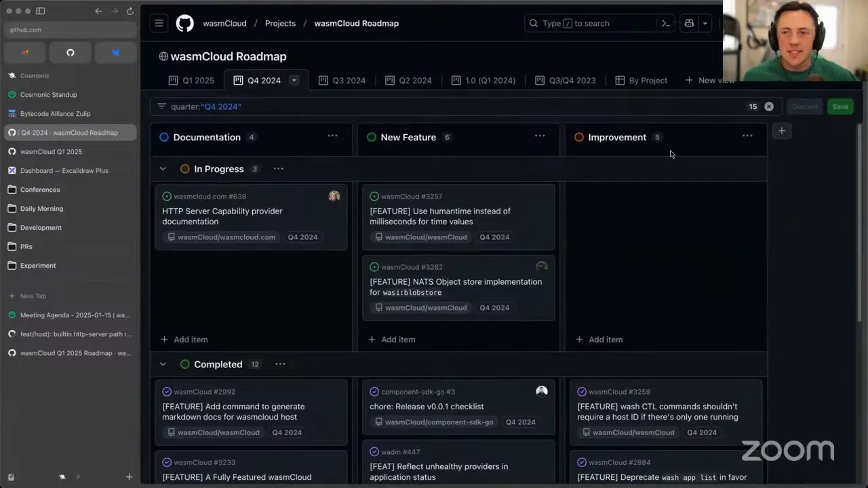Switch to the Q2 2024 view tab
This screenshot has width=868, height=488.
(x=408, y=80)
